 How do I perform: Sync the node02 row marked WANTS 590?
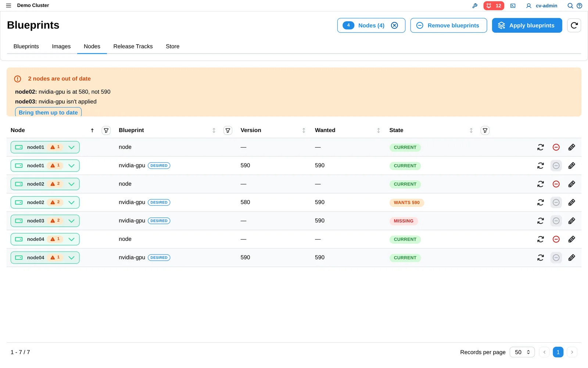tap(541, 202)
